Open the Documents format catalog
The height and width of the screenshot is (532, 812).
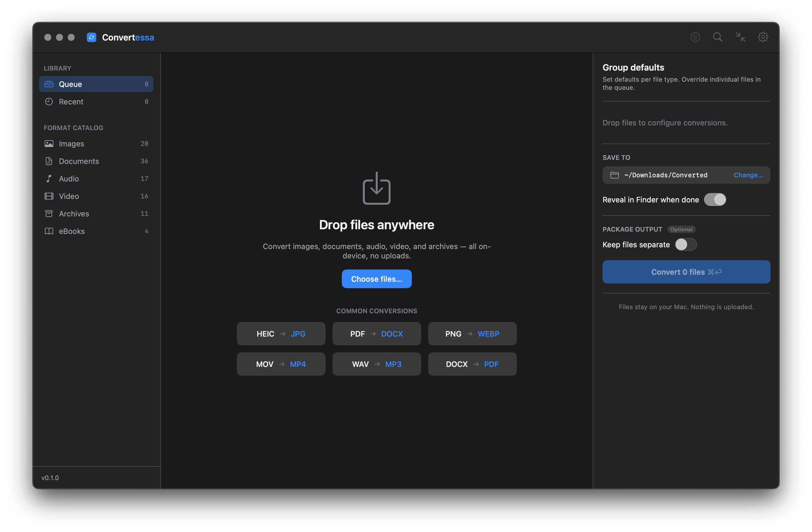[x=96, y=161]
